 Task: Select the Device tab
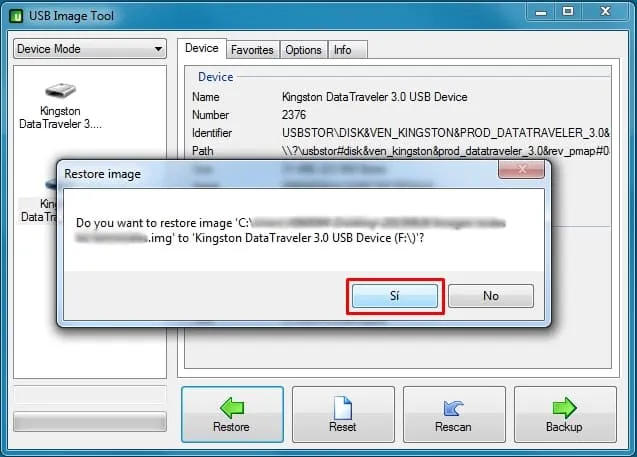(202, 48)
